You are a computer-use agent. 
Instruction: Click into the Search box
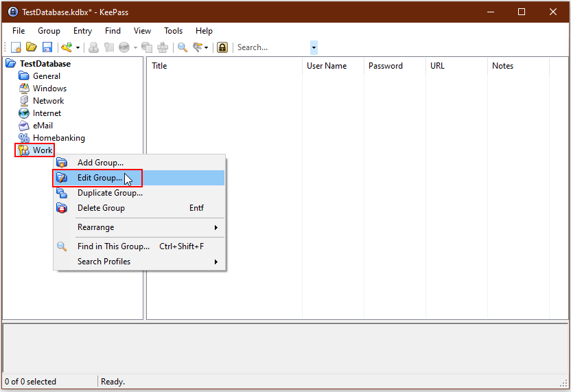click(272, 47)
